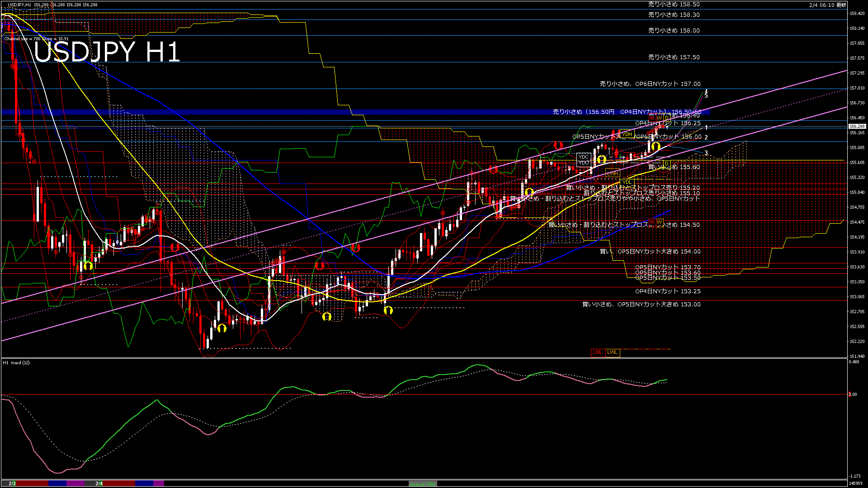Click the USDJPY,H1 symbol header text
The height and width of the screenshot is (488, 868).
coord(19,5)
